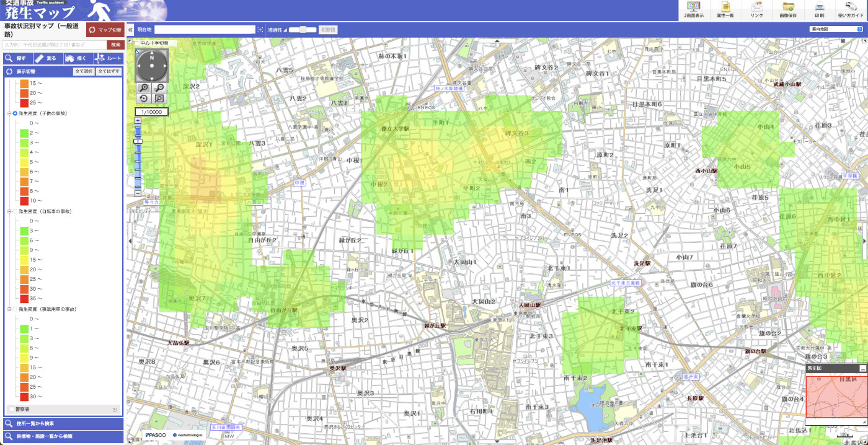Screen dimensions: 868x445
Task: Refresh layers via 表示切替 icon
Action: pos(9,71)
